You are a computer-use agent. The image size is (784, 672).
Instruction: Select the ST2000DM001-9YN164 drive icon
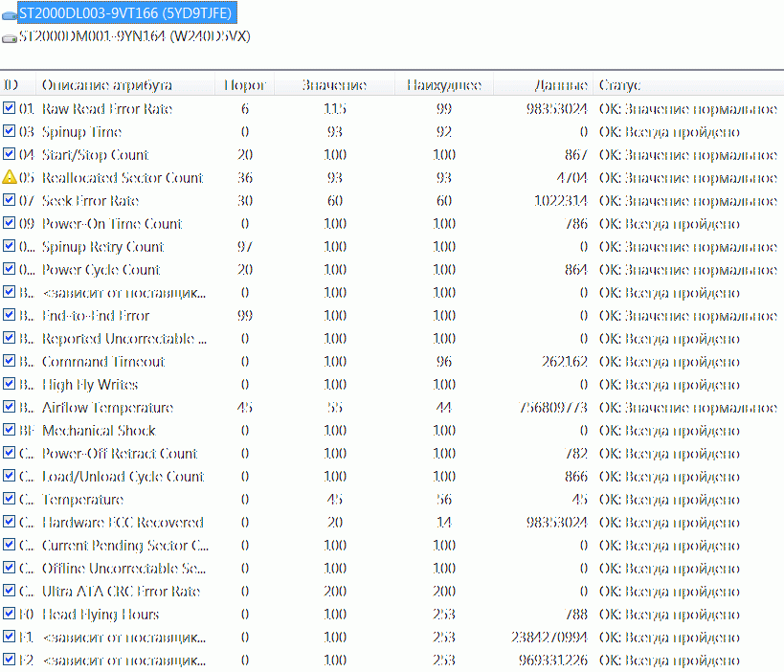(10, 38)
